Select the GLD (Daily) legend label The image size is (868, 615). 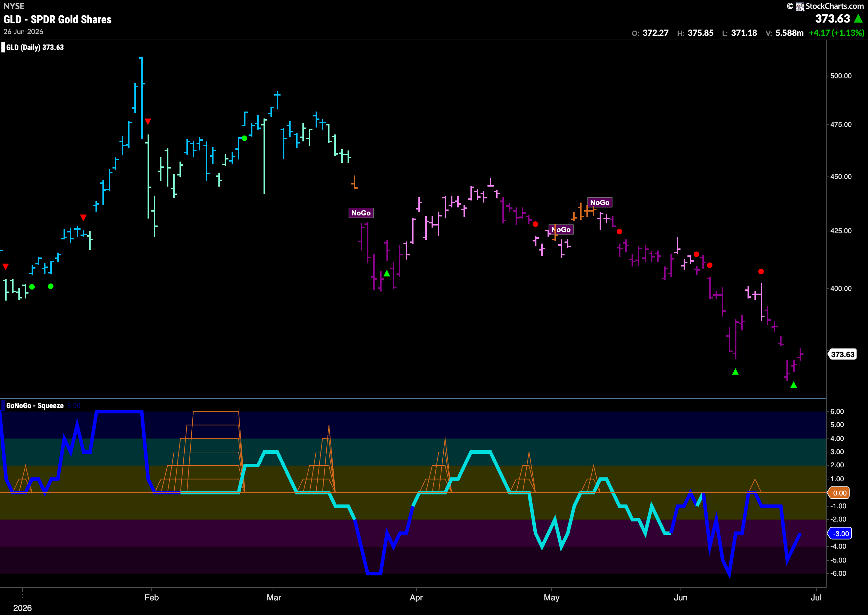pyautogui.click(x=35, y=47)
